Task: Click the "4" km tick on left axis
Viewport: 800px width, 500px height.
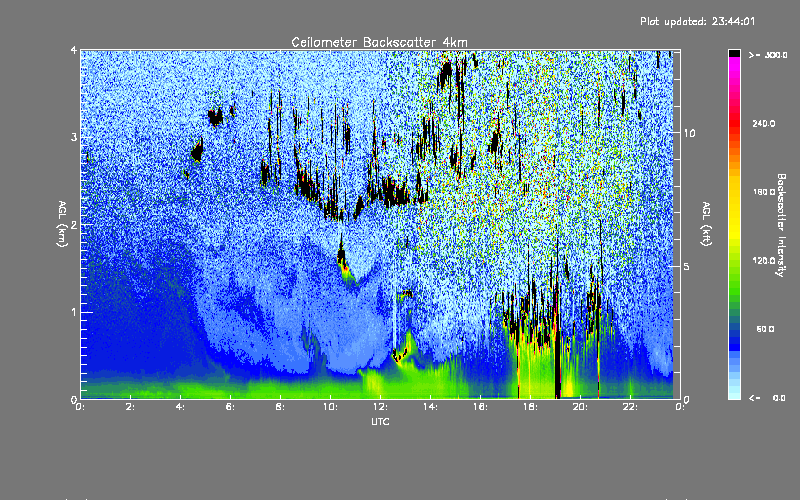Action: 74,50
